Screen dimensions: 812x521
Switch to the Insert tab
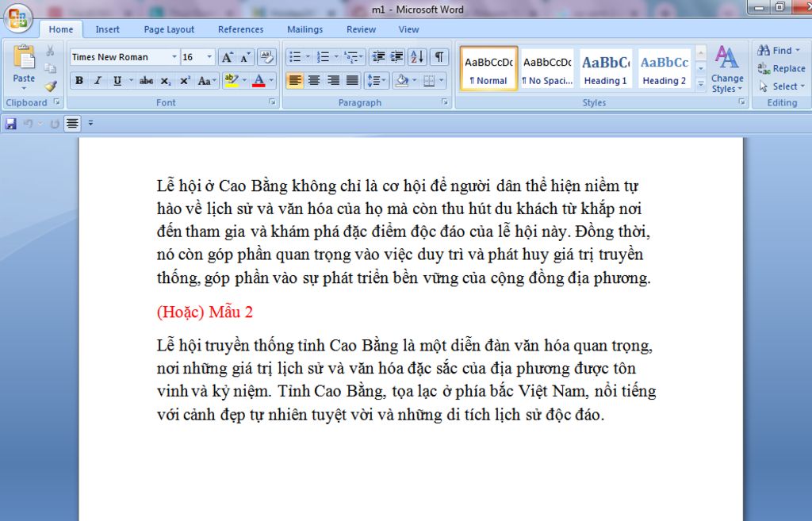coord(107,29)
